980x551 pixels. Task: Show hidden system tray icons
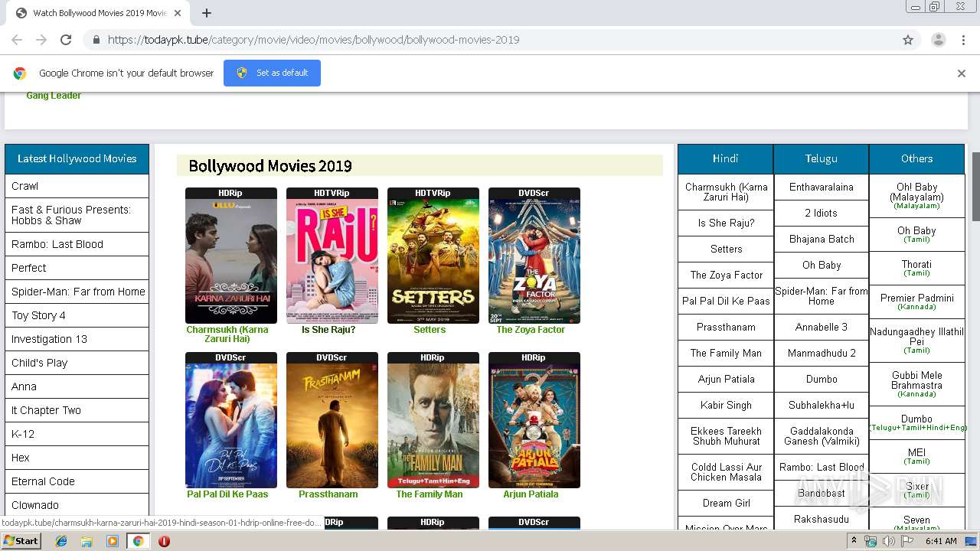(854, 541)
